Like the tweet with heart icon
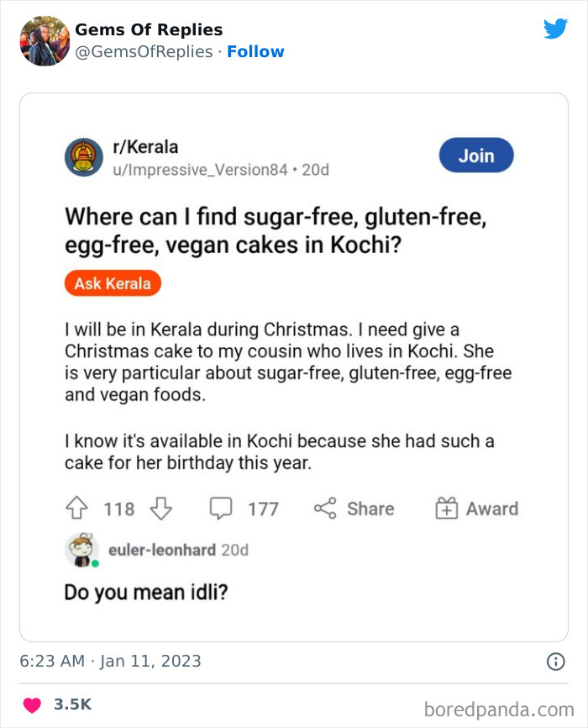Viewport: 588px width, 728px height. pyautogui.click(x=32, y=705)
